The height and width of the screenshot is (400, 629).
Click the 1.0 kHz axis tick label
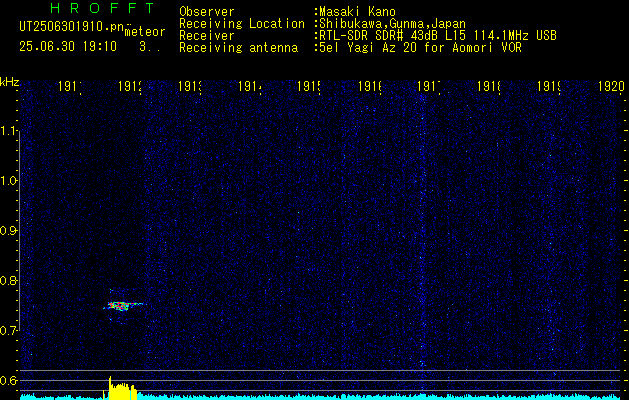[x=9, y=181]
